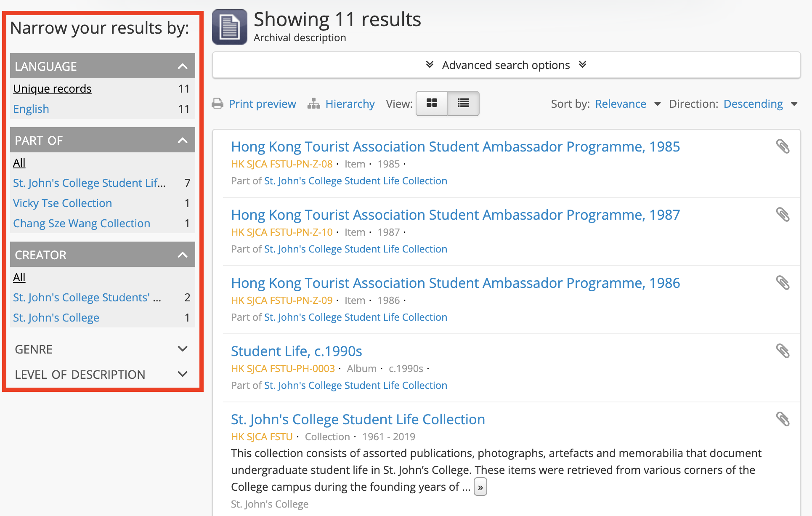Viewport: 812px width, 516px height.
Task: Switch to list view layout icon
Action: point(463,103)
